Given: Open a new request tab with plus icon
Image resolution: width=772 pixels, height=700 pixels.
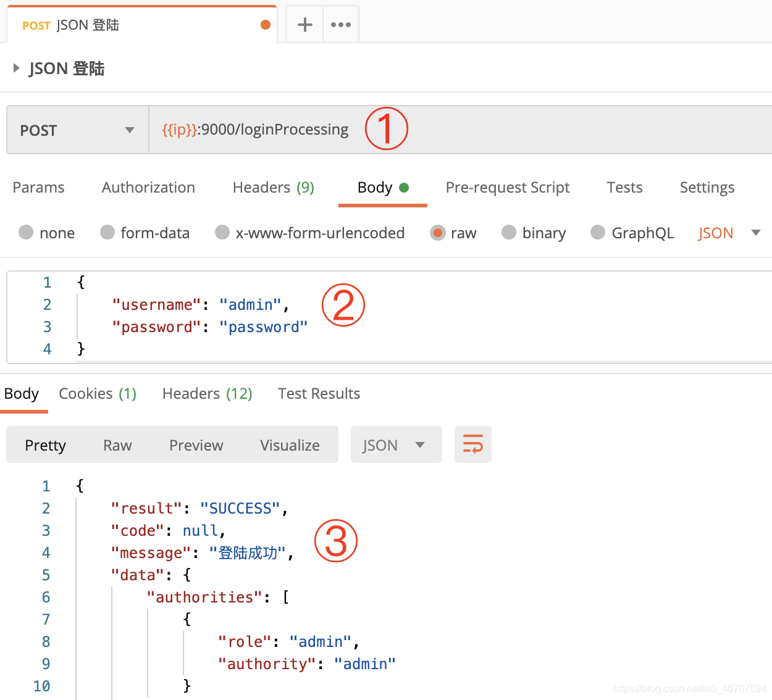Looking at the screenshot, I should (x=305, y=25).
